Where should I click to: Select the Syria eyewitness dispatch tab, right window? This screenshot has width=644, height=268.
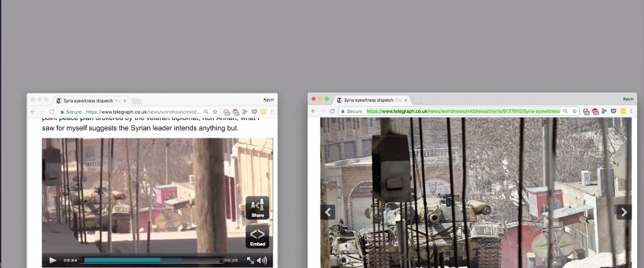tap(369, 100)
